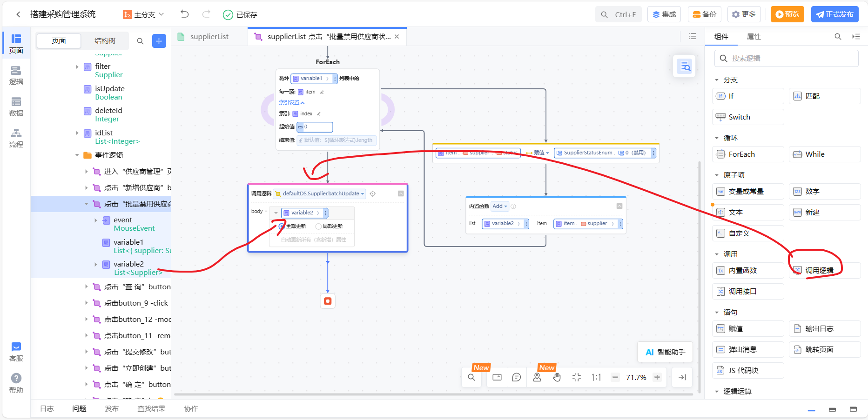Click the 正式发布 publish button

coord(834,14)
